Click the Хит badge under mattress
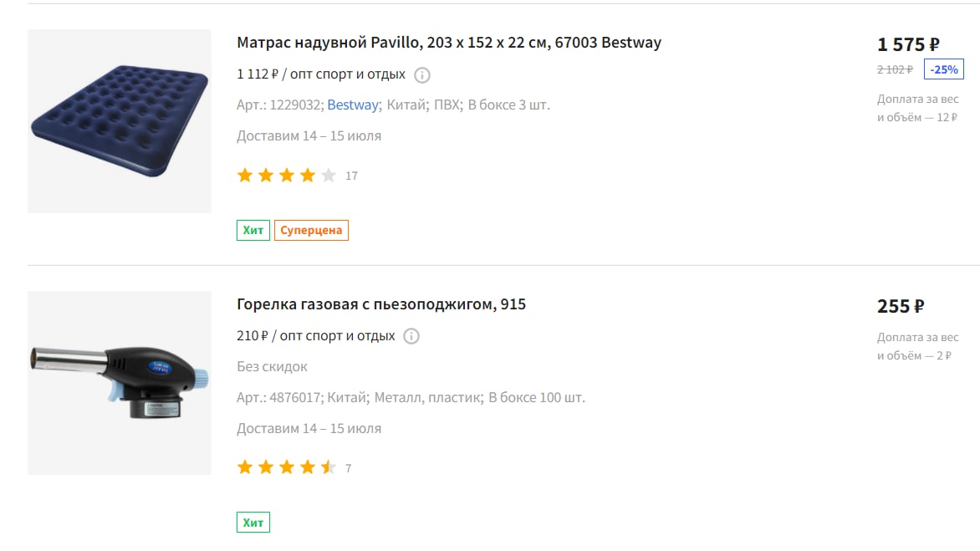The height and width of the screenshot is (551, 980). pyautogui.click(x=253, y=231)
